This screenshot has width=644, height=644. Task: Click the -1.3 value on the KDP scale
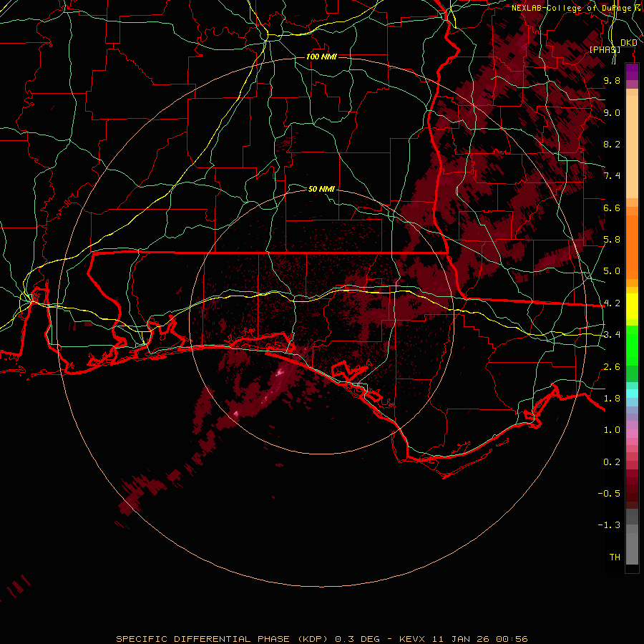[x=609, y=525]
